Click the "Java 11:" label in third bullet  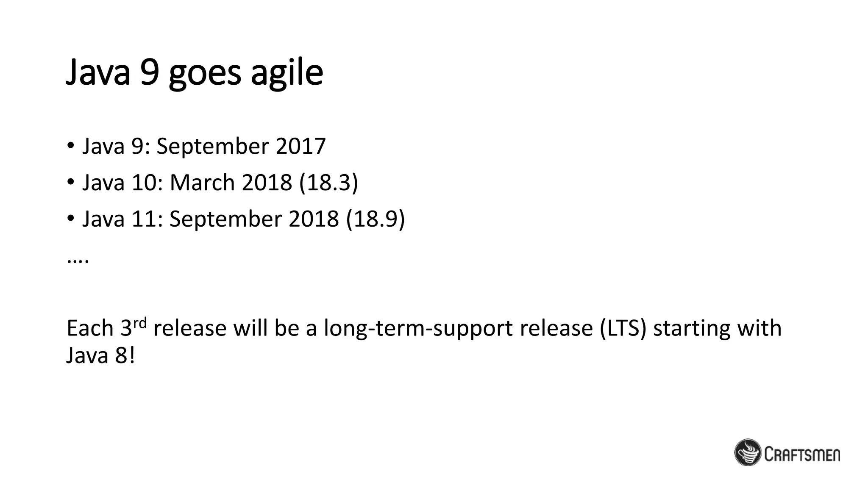pos(122,219)
